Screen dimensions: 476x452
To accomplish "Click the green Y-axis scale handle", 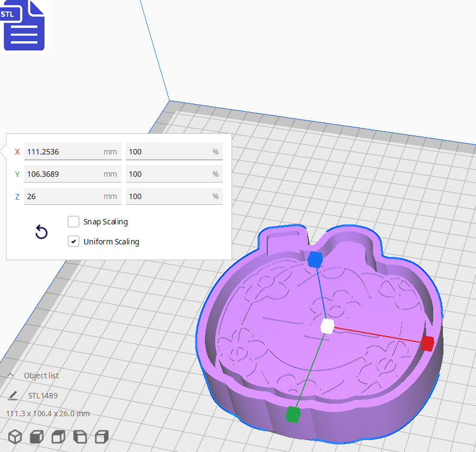I will 293,415.
